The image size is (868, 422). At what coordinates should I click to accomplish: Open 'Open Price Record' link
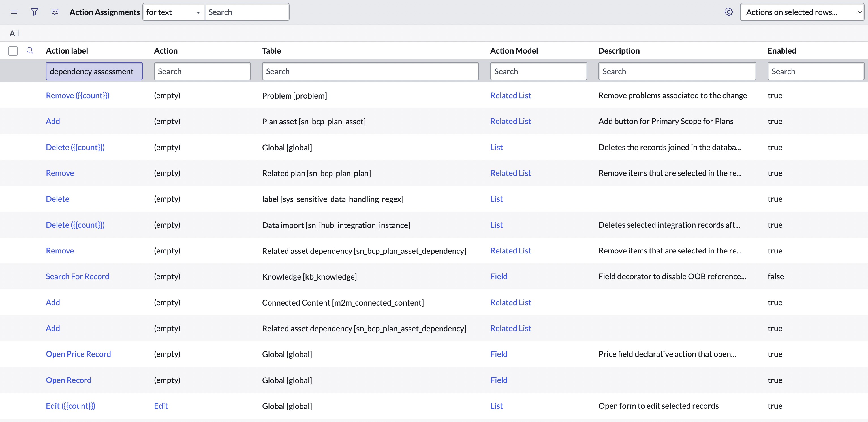(78, 354)
